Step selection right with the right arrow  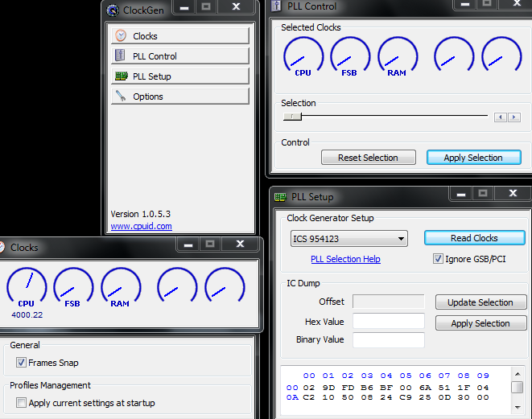pos(514,117)
